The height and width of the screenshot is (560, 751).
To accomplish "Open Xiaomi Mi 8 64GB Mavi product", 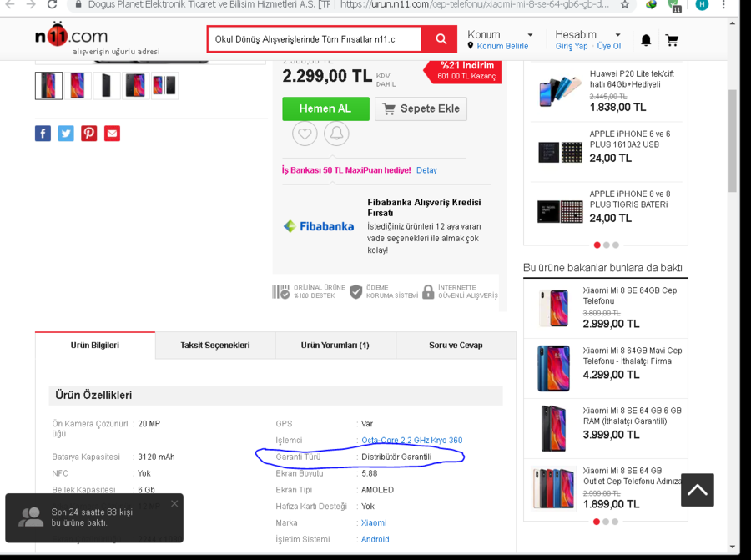I will click(633, 356).
